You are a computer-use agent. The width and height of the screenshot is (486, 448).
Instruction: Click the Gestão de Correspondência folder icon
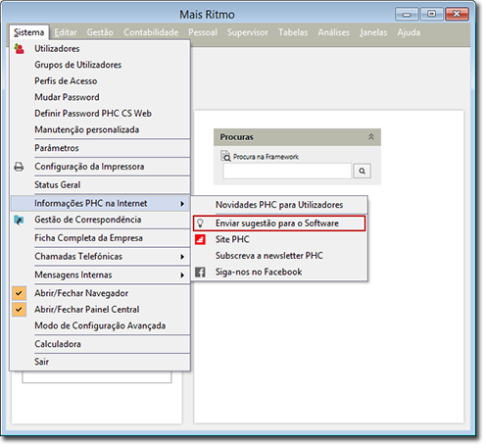click(x=19, y=220)
